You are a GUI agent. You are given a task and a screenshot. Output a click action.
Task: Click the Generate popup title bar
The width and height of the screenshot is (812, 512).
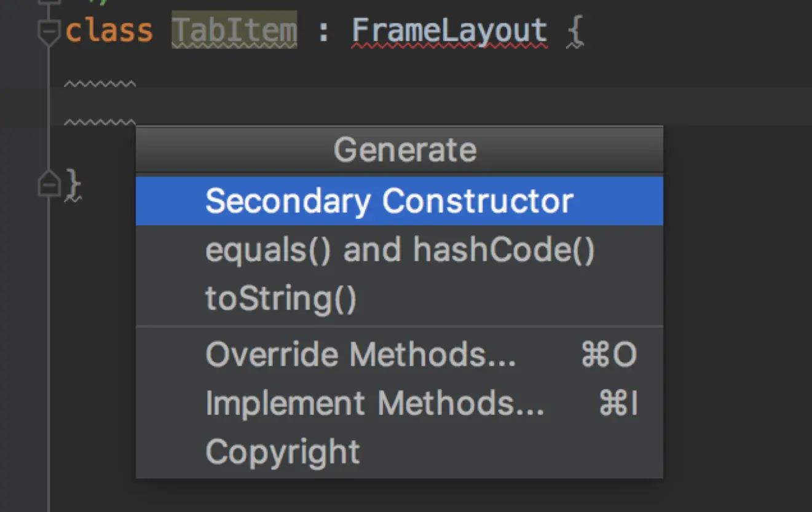point(404,149)
